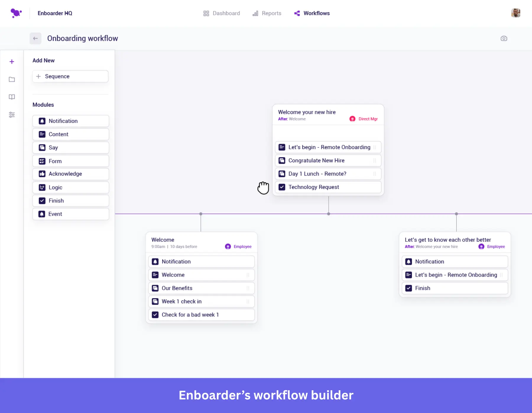This screenshot has height=413, width=532.
Task: Add a new Sequence
Action: point(70,76)
